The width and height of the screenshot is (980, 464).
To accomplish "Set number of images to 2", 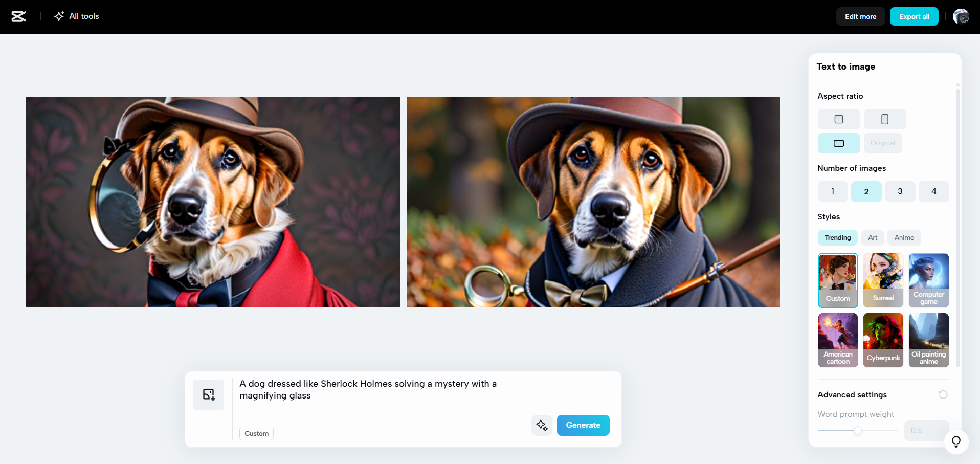I will tap(866, 191).
